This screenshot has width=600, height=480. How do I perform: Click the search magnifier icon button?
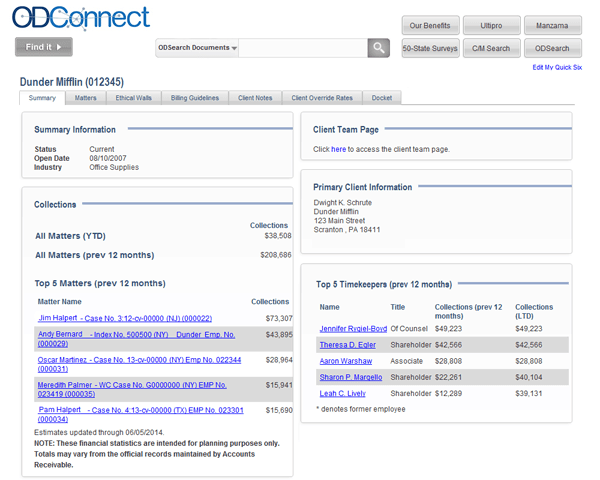click(378, 48)
